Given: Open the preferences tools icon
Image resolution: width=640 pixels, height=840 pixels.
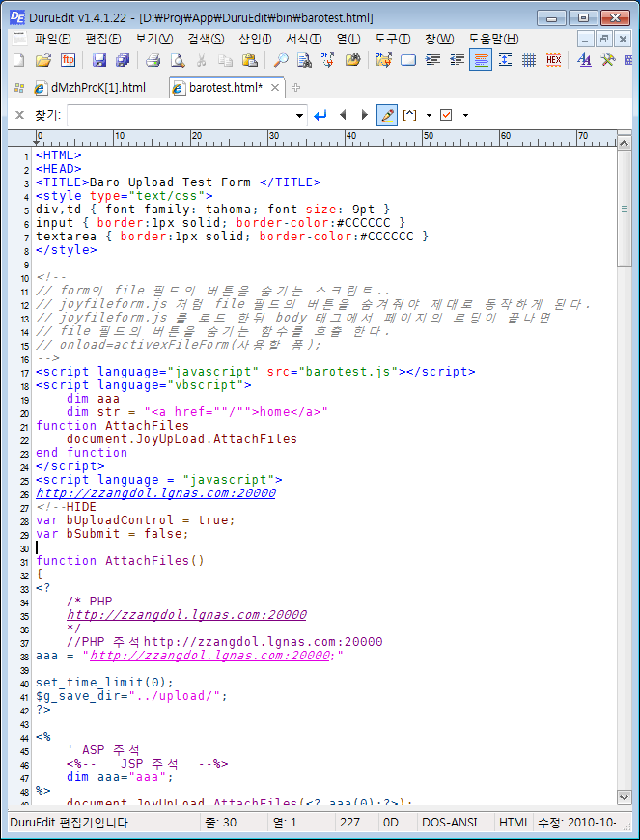Looking at the screenshot, I should 608,60.
